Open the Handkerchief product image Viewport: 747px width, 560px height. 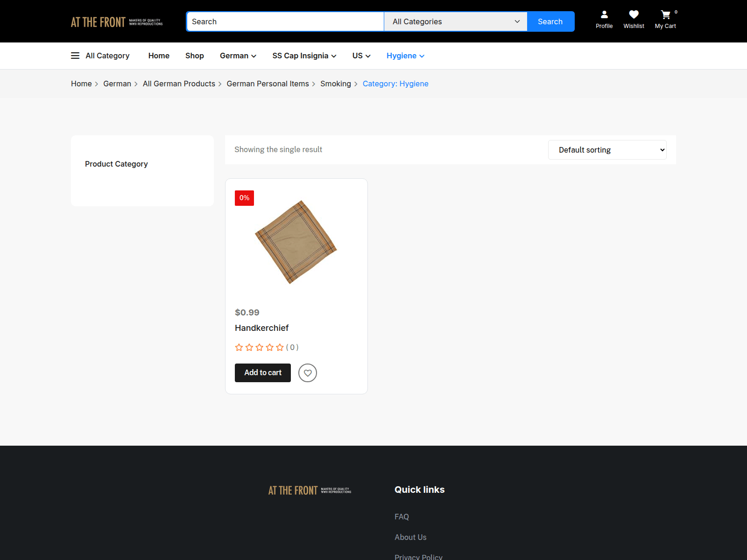pos(296,242)
